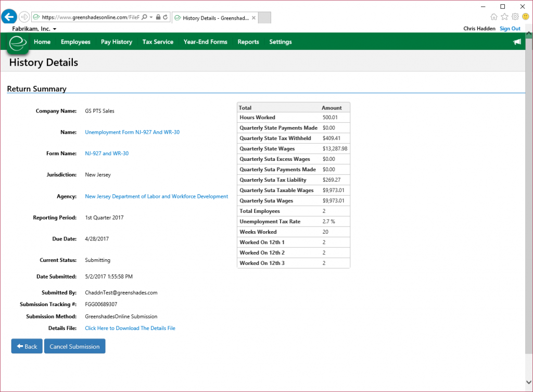Select the Quarterly State Tax Withheld row

(x=294, y=138)
